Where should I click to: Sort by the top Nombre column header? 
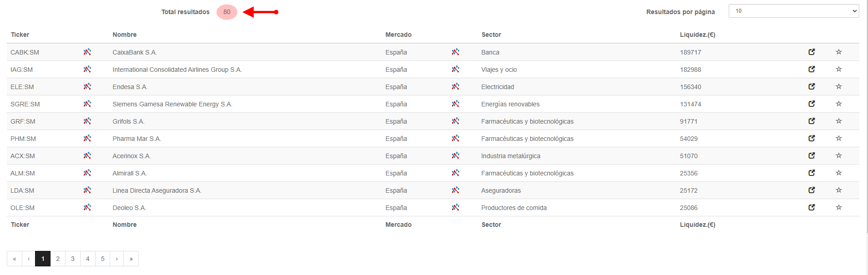pos(124,35)
